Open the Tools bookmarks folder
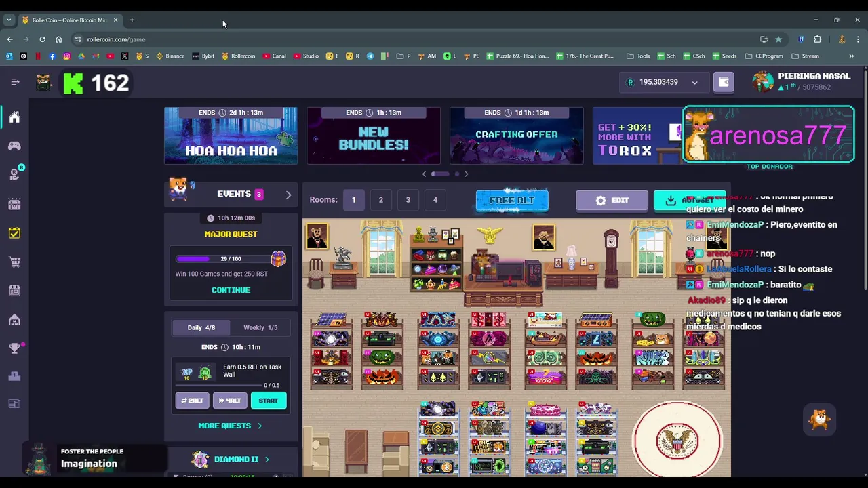This screenshot has width=868, height=488. coord(638,56)
